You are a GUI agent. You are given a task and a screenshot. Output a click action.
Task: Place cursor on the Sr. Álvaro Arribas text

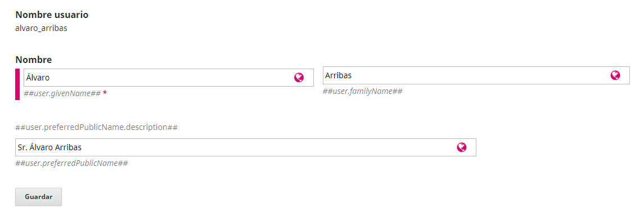pyautogui.click(x=52, y=147)
